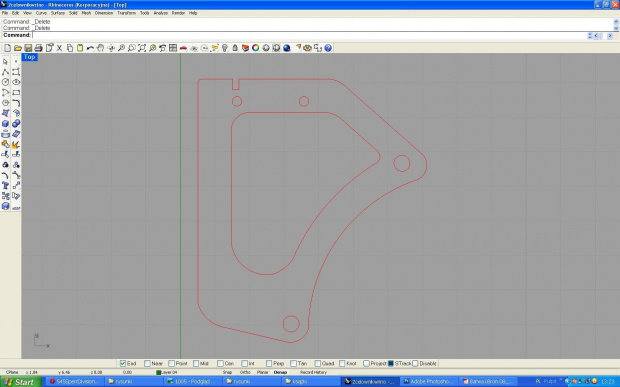Switch to Adobe Photoshop in taskbar
The width and height of the screenshot is (620, 387).
[429, 382]
